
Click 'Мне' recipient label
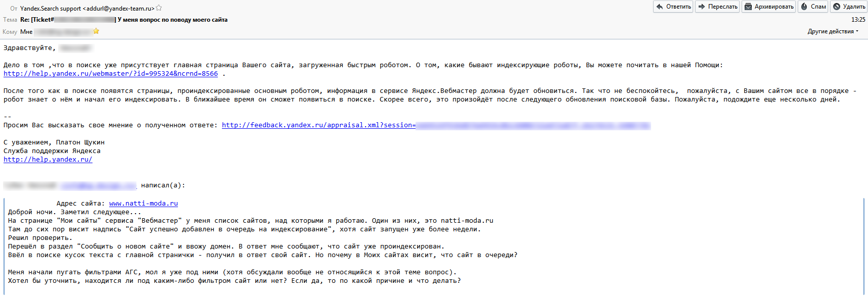tap(26, 32)
